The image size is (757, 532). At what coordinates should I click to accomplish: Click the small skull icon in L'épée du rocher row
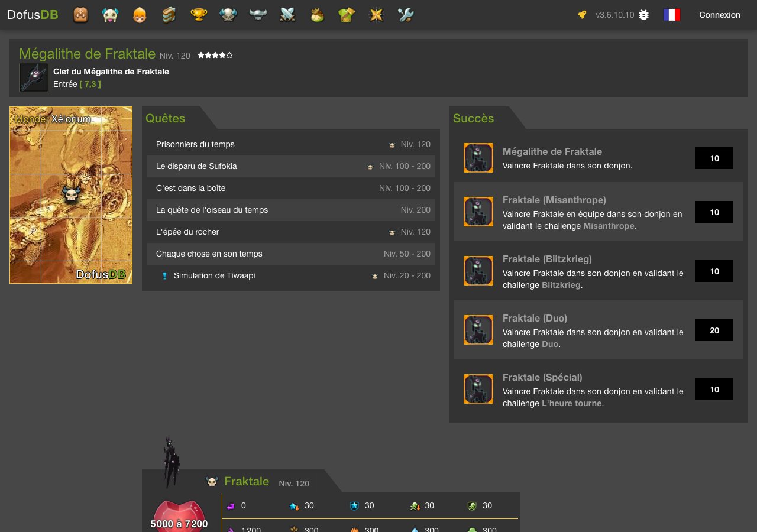pyautogui.click(x=392, y=232)
